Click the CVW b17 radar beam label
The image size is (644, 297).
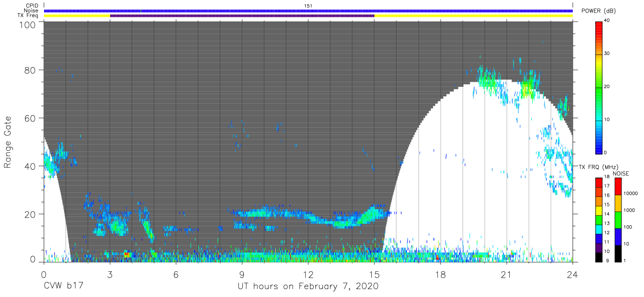(63, 287)
